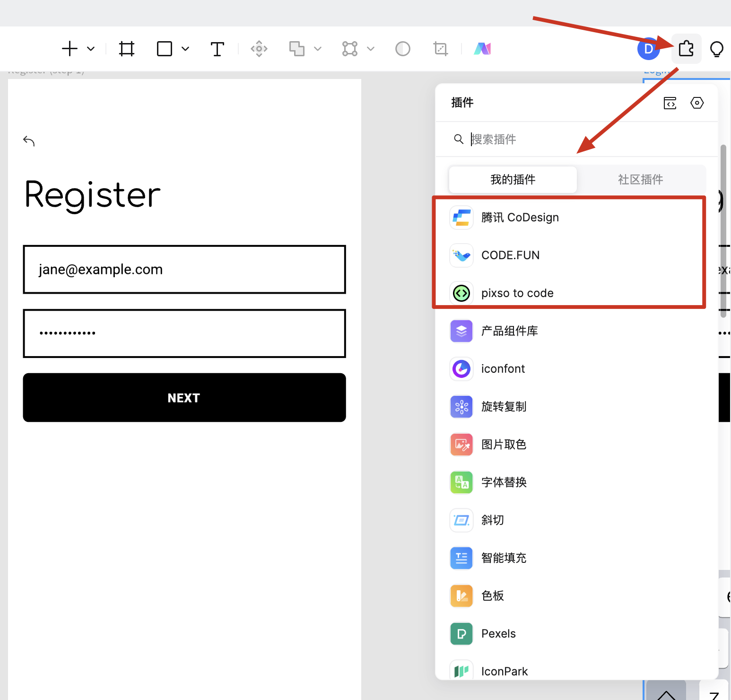The height and width of the screenshot is (700, 731).
Task: Open the 智能填充 plugin
Action: pos(577,558)
